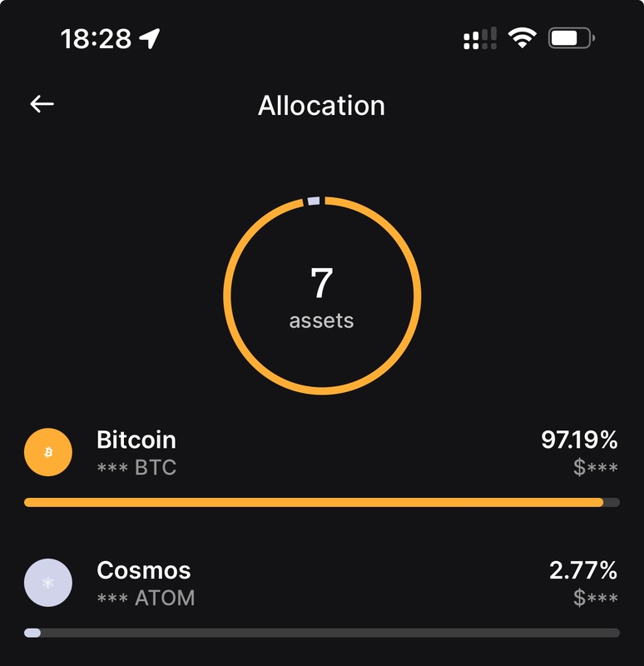Image resolution: width=644 pixels, height=666 pixels.
Task: Tap the orange ring of the donut chart
Action: 228,296
